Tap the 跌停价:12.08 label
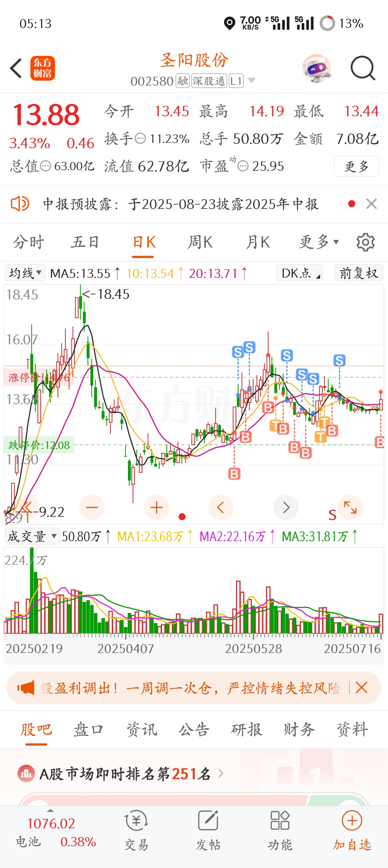Image resolution: width=388 pixels, height=868 pixels. (x=39, y=445)
